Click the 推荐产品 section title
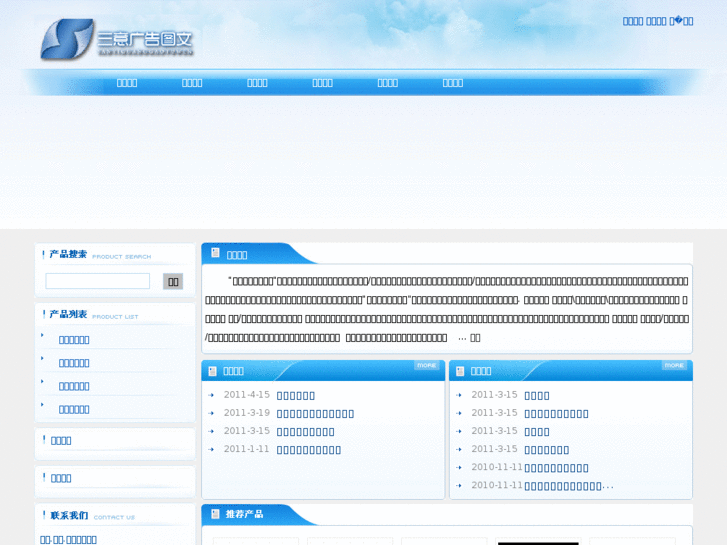727x545 pixels. coord(244,514)
